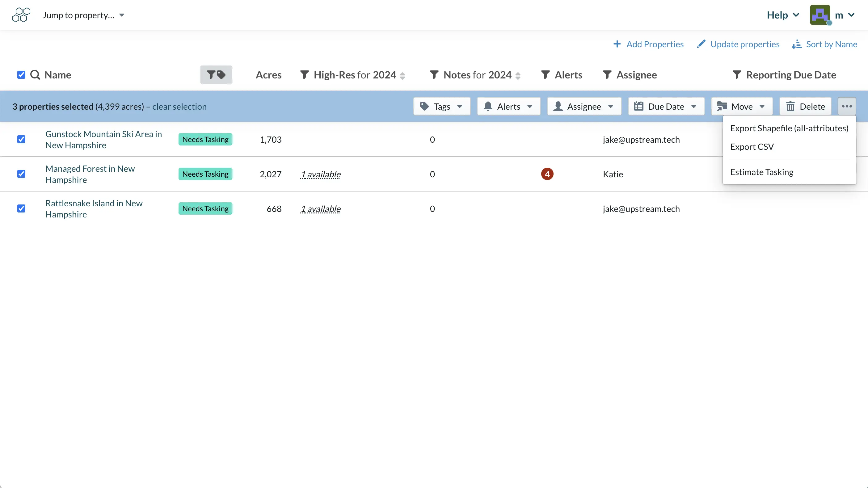
Task: Click the hexagon app logo
Action: [21, 15]
